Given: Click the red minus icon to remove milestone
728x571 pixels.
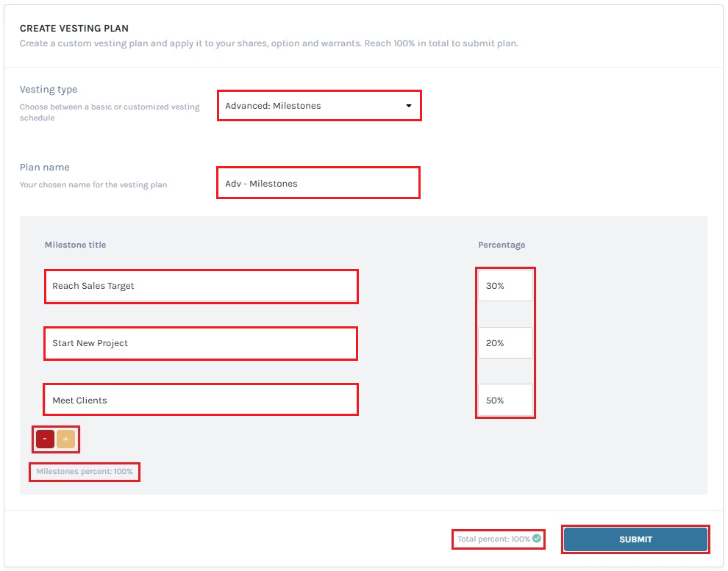Looking at the screenshot, I should coord(44,439).
